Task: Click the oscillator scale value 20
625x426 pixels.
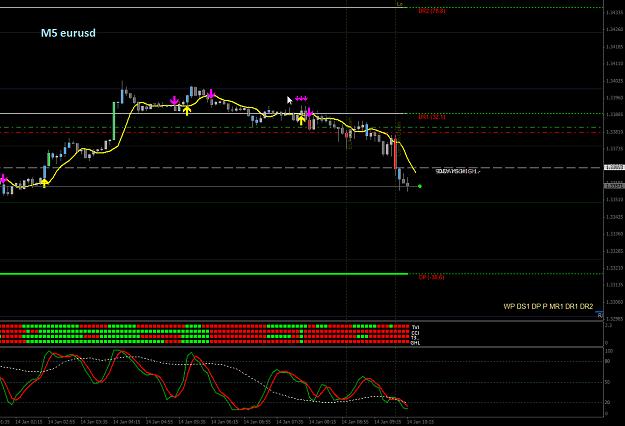Action: (608, 402)
